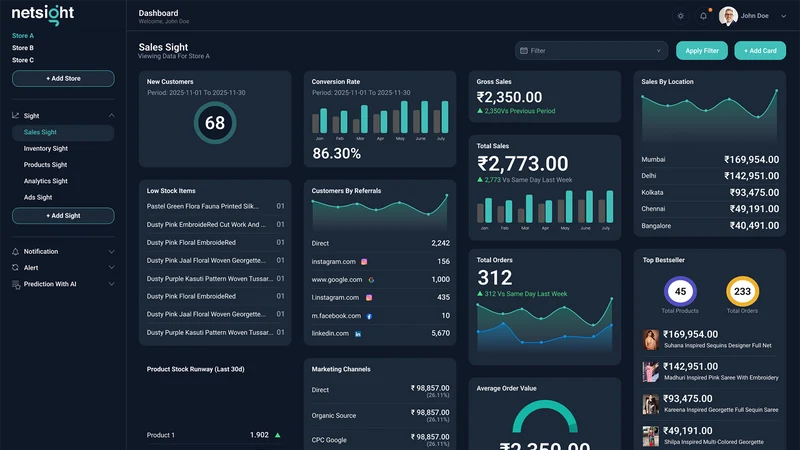The image size is (800, 450).
Task: Open Ads Sight menu item
Action: tap(38, 197)
